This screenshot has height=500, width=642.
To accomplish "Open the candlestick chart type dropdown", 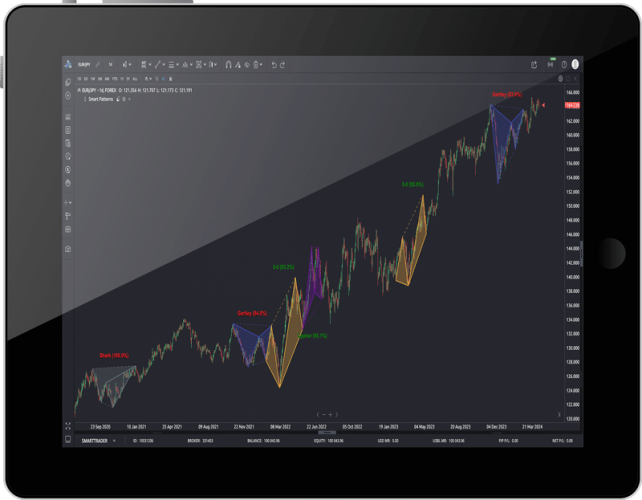I will pos(127,65).
